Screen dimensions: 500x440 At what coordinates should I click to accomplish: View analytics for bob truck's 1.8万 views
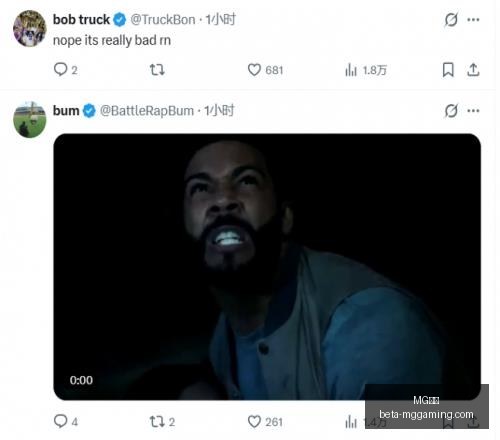366,70
